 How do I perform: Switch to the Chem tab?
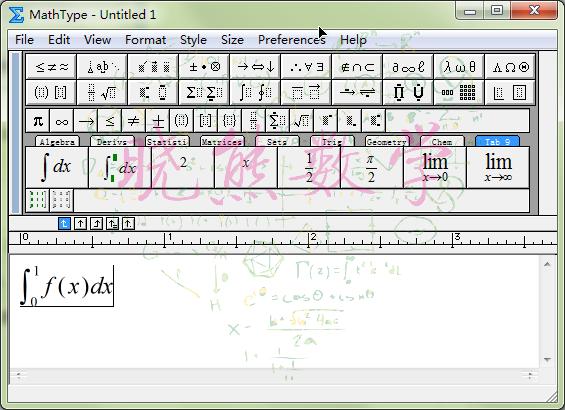442,142
